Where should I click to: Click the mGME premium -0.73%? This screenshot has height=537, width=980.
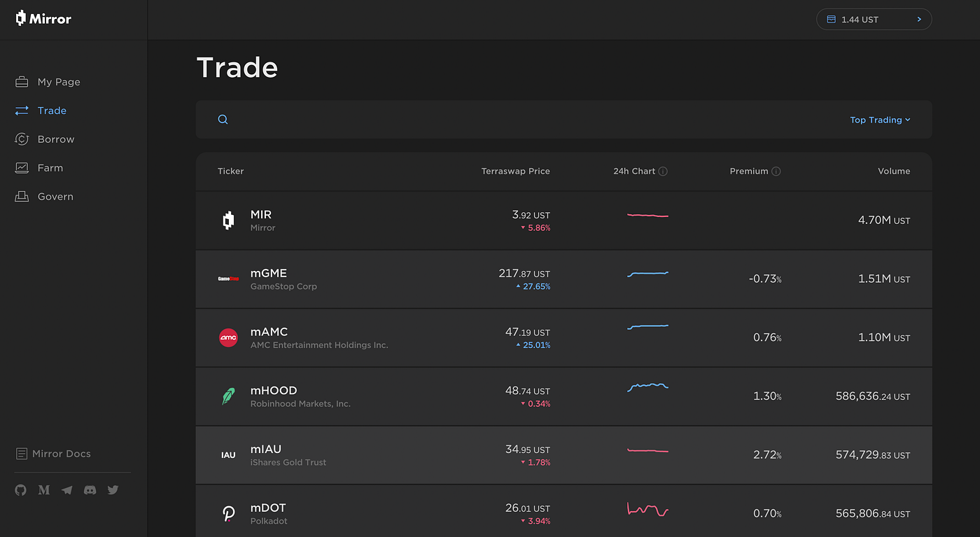pyautogui.click(x=765, y=279)
